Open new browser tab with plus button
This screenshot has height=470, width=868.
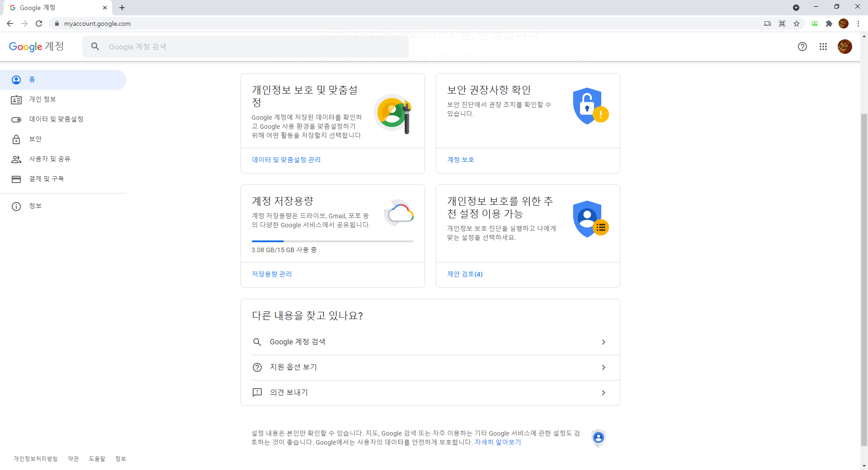coord(122,8)
